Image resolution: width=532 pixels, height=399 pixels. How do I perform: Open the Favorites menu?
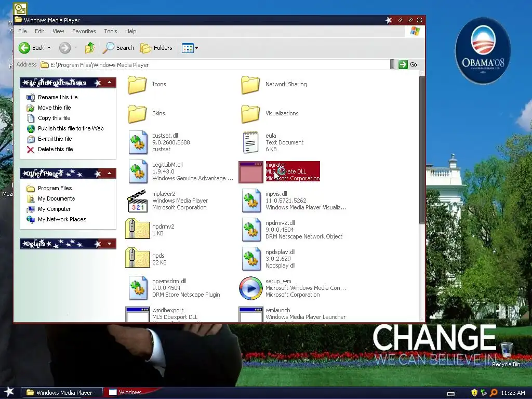84,31
